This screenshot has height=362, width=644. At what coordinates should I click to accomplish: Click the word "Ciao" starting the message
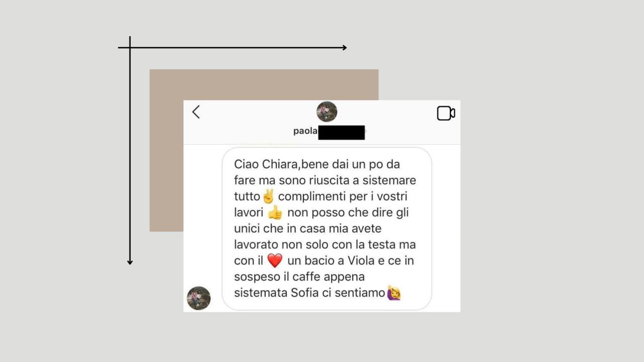(x=246, y=164)
